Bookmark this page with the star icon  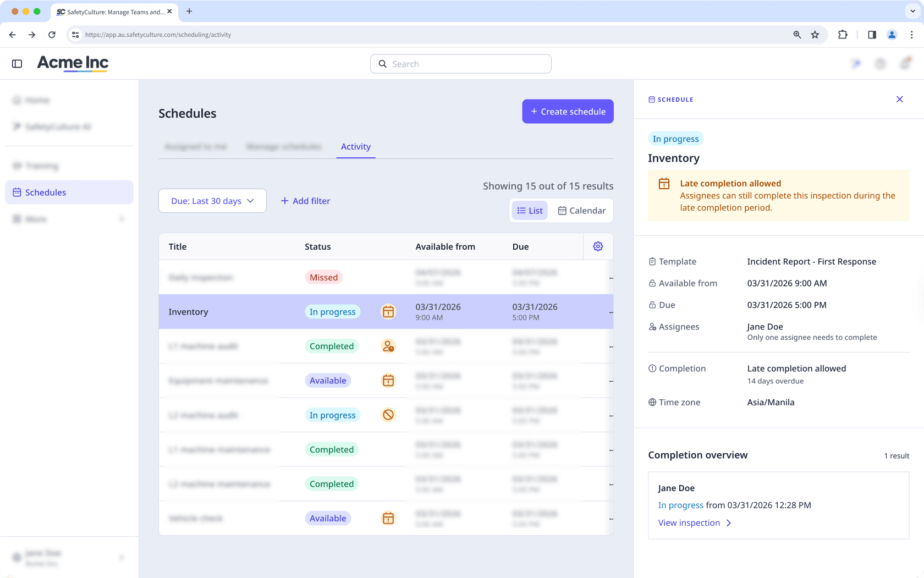(x=815, y=35)
